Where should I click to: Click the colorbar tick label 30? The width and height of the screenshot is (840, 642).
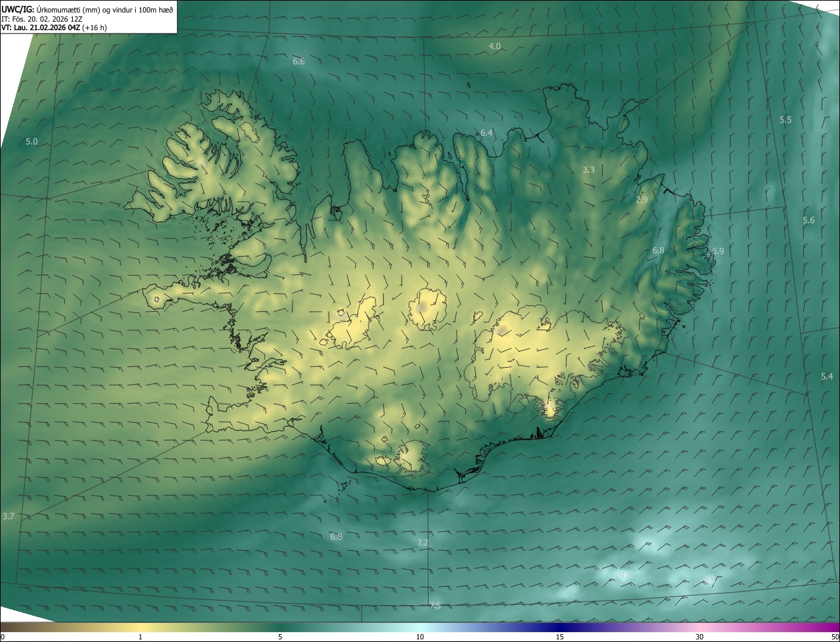coord(700,637)
